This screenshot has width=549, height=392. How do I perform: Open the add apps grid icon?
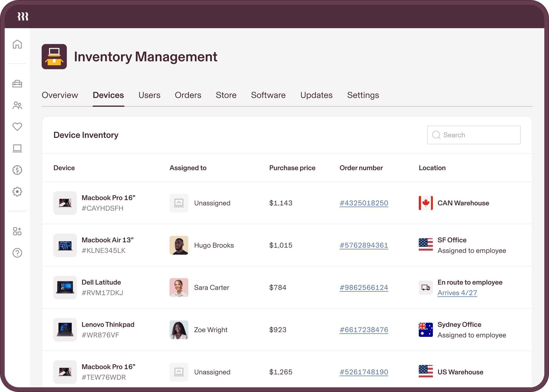(x=17, y=231)
